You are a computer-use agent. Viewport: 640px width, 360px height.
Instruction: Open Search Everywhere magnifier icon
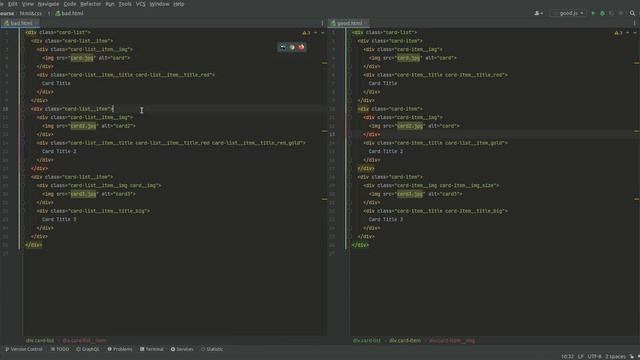632,13
